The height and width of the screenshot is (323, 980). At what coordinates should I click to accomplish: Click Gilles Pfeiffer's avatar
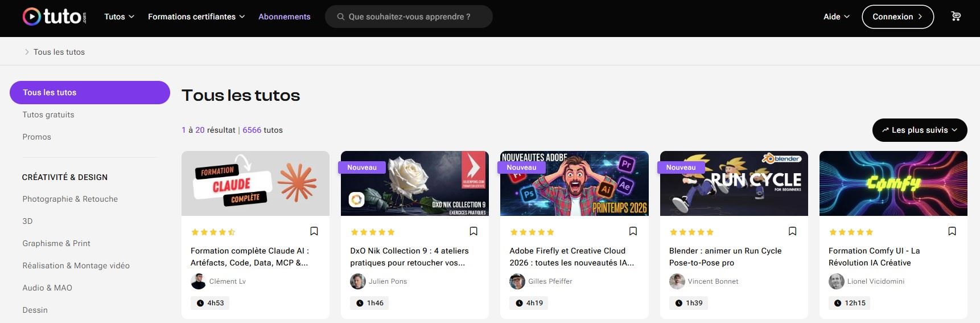point(517,281)
